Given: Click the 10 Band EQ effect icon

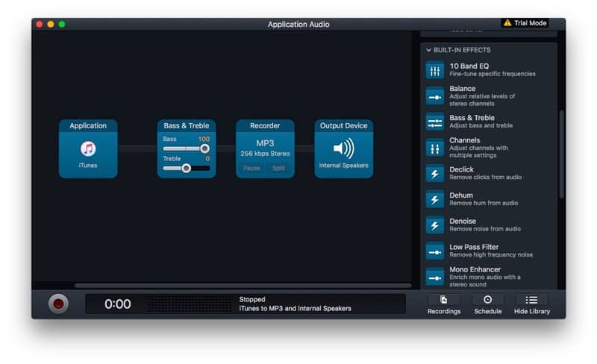Looking at the screenshot, I should point(435,70).
